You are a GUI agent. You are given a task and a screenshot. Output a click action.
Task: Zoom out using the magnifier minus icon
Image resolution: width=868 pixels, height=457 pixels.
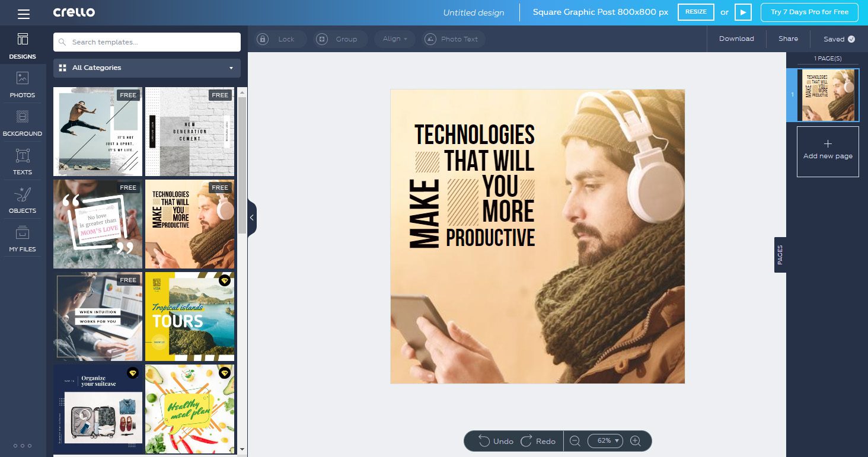pyautogui.click(x=573, y=441)
